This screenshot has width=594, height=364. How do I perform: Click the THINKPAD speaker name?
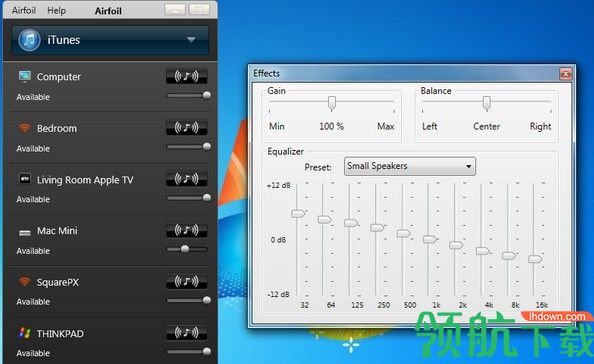pyautogui.click(x=60, y=334)
